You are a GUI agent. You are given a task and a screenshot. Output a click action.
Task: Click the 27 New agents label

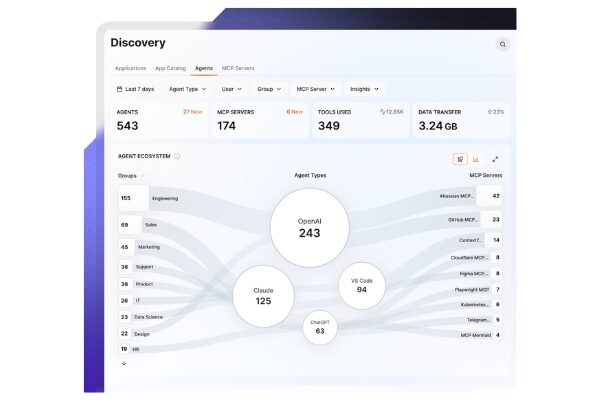pyautogui.click(x=192, y=112)
